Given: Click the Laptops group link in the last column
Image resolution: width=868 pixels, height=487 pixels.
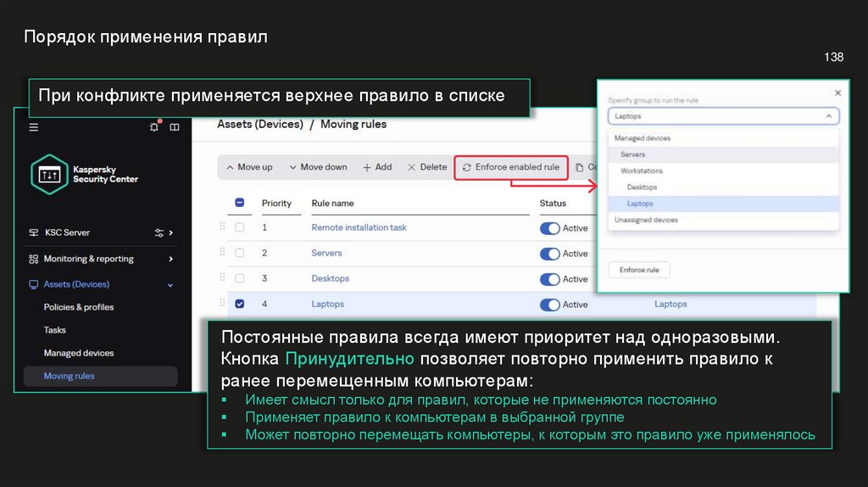Looking at the screenshot, I should point(670,305).
